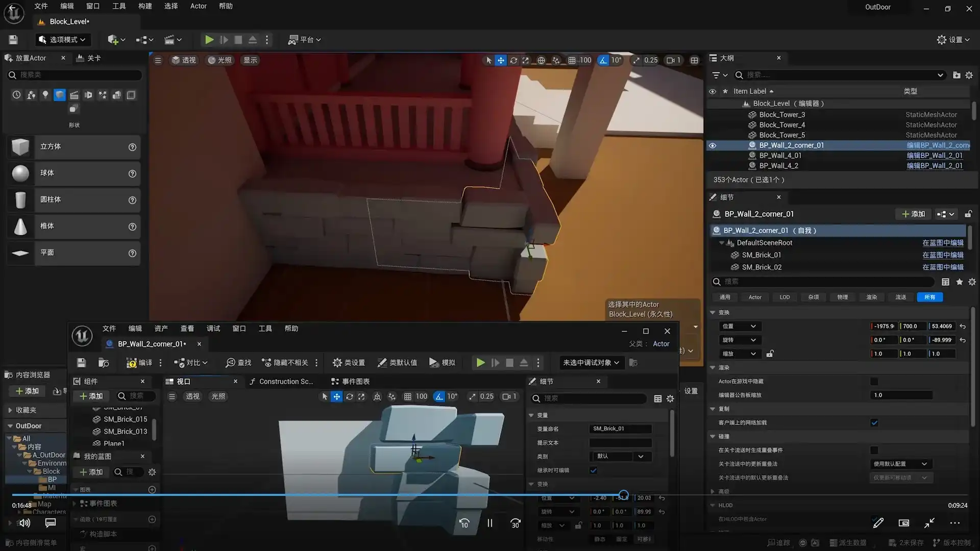
Task: Open Class Settings in blueprint editor
Action: [349, 363]
